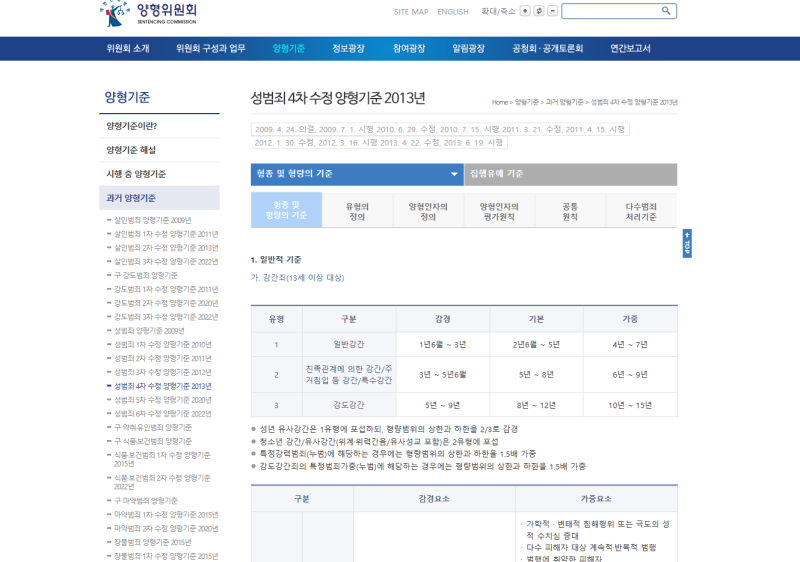Viewport: 800px width, 562px height.
Task: Click the Home breadcrumb link
Action: click(x=499, y=103)
